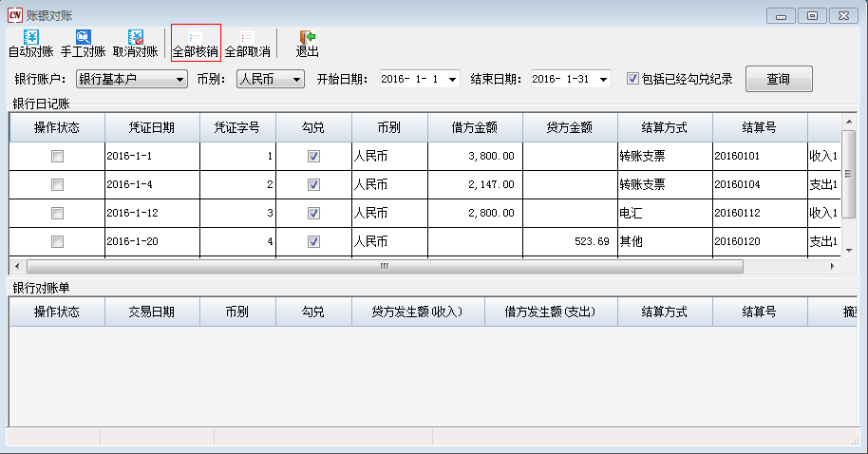
Task: Toggle 包括已经勾兑纪录 checkbox
Action: 633,79
